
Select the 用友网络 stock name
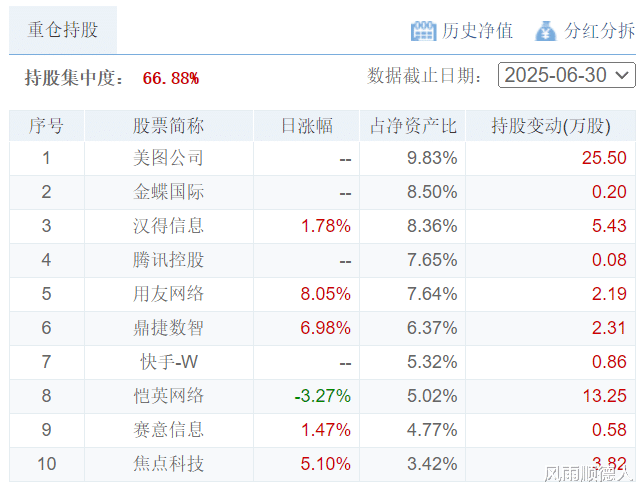[x=169, y=294]
